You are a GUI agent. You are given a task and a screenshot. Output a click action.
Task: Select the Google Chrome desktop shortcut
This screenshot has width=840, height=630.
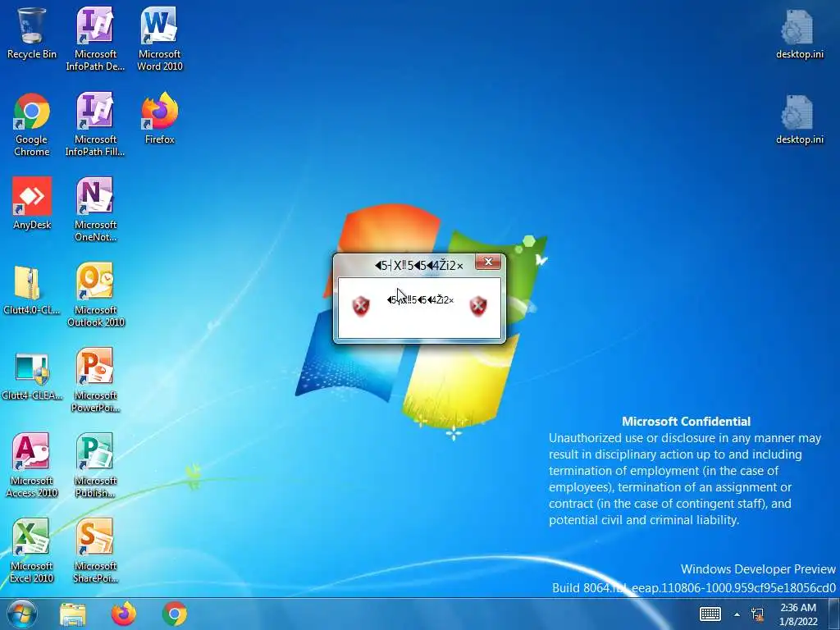tap(32, 125)
